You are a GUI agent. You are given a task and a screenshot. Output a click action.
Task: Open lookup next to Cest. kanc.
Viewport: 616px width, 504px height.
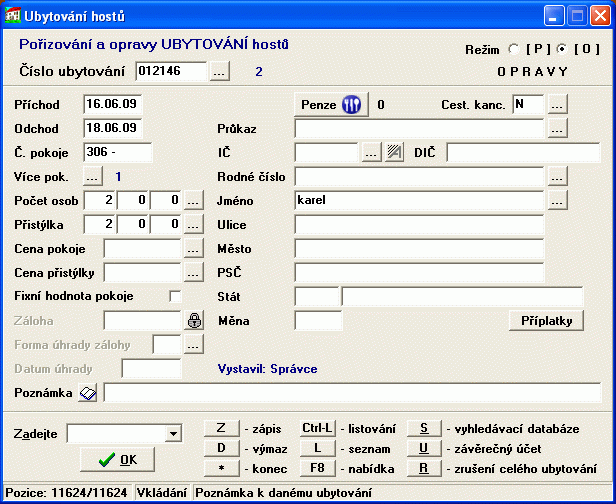(558, 104)
